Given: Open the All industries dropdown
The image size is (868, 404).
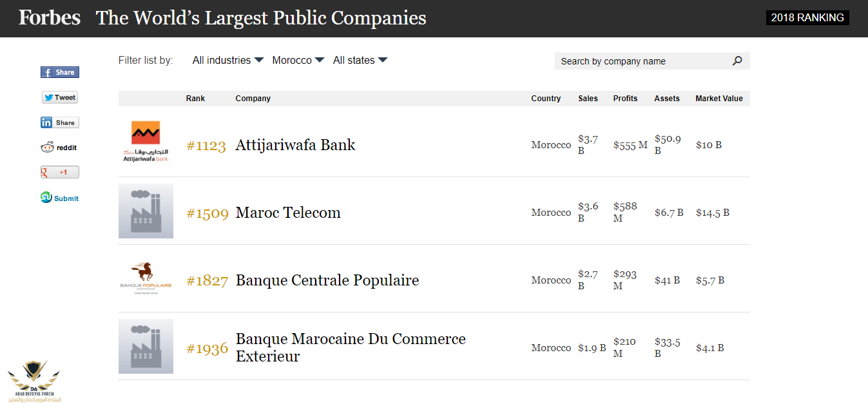Looking at the screenshot, I should tap(228, 60).
